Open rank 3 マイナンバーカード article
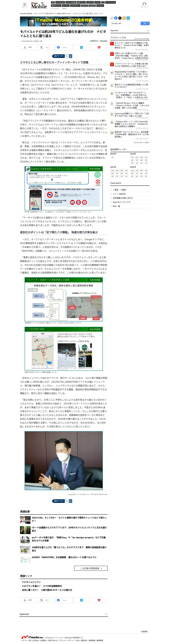The image size is (169, 644). (x=131, y=65)
